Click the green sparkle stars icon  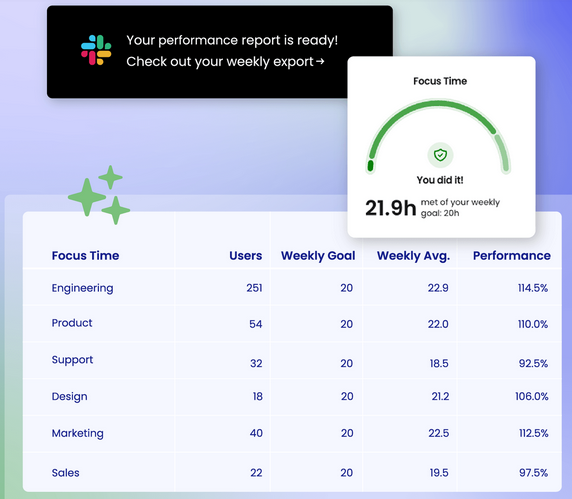99,195
